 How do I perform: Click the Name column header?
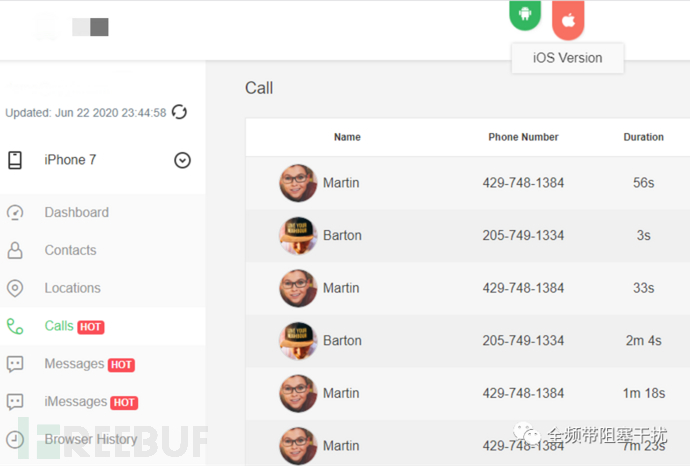(347, 137)
